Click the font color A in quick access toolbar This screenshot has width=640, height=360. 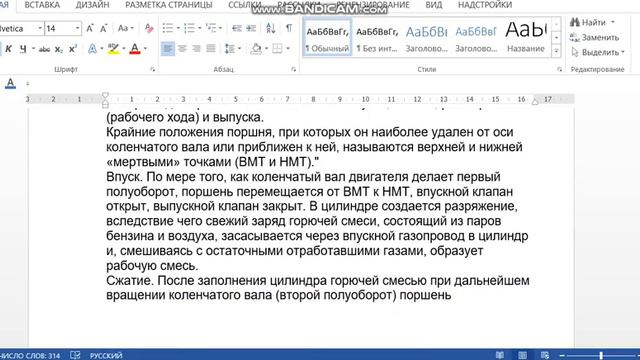10,83
